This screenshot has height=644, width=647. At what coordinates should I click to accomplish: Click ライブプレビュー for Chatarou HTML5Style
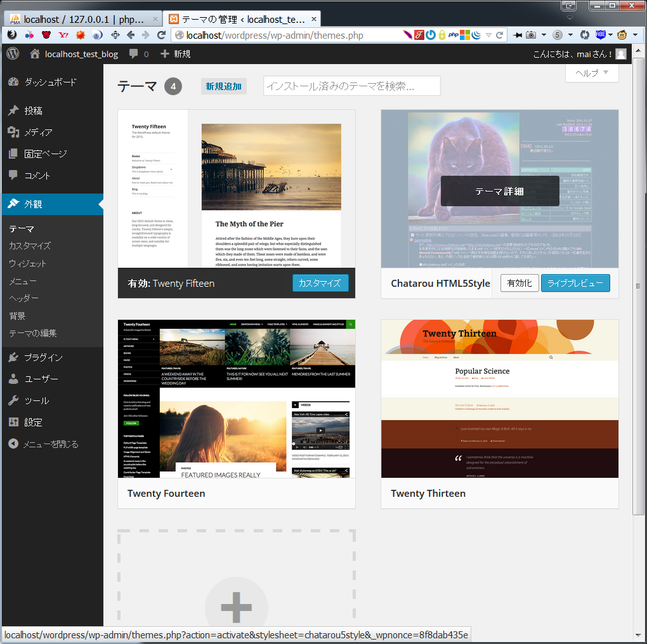(575, 283)
